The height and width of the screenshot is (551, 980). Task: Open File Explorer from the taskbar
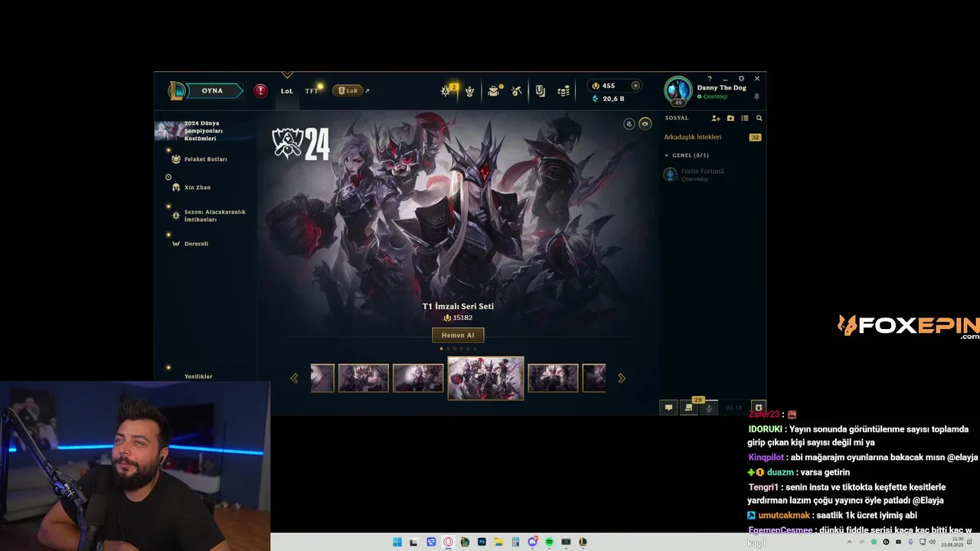coord(498,542)
